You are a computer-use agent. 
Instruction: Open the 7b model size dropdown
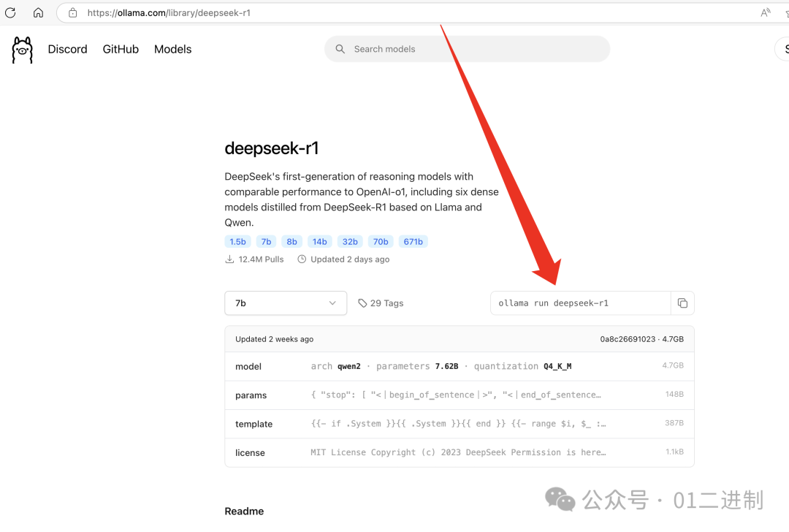tap(286, 303)
